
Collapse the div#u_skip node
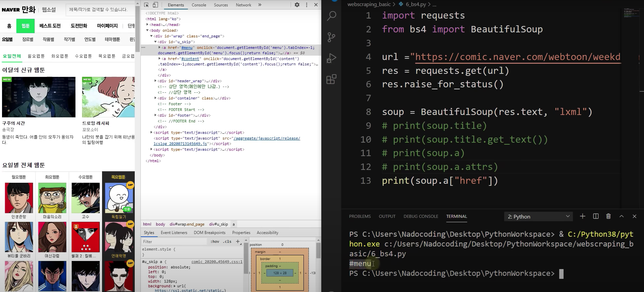pyautogui.click(x=155, y=42)
